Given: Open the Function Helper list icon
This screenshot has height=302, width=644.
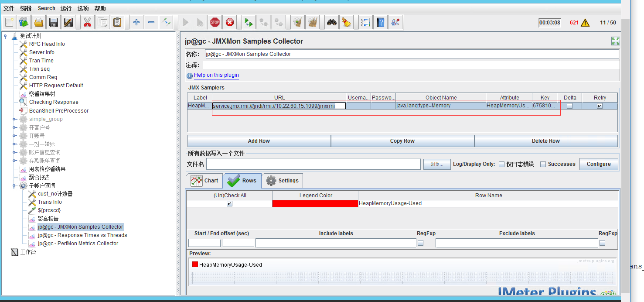Looking at the screenshot, I should (366, 22).
